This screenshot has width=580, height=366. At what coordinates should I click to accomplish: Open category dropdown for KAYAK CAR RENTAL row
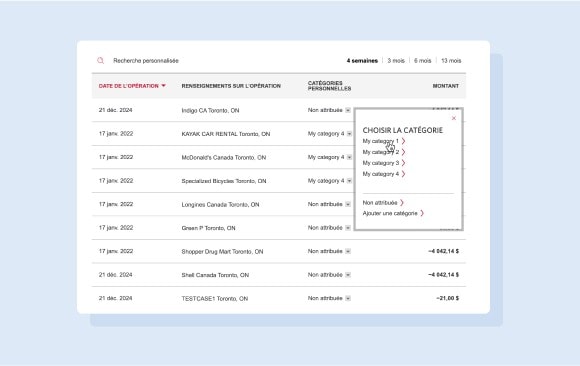pyautogui.click(x=349, y=134)
